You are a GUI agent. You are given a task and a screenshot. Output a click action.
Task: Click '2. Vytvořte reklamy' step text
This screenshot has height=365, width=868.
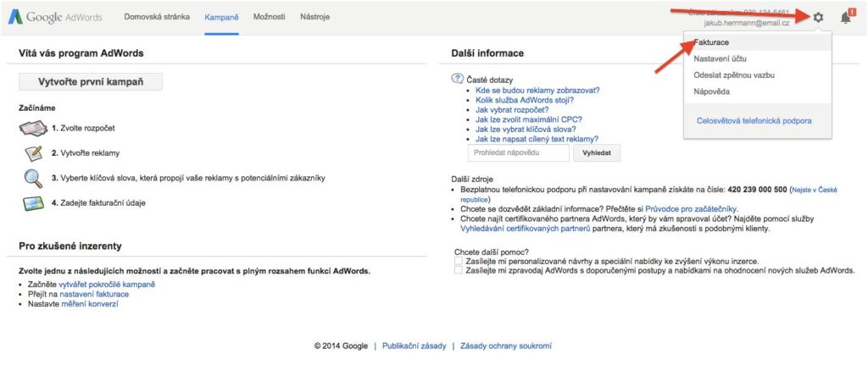click(x=86, y=153)
